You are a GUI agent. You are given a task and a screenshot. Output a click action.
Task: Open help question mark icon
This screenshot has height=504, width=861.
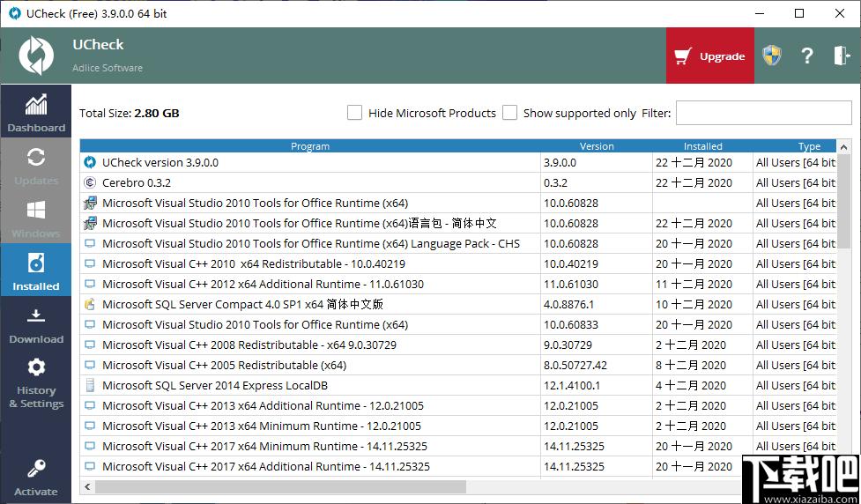tap(806, 56)
